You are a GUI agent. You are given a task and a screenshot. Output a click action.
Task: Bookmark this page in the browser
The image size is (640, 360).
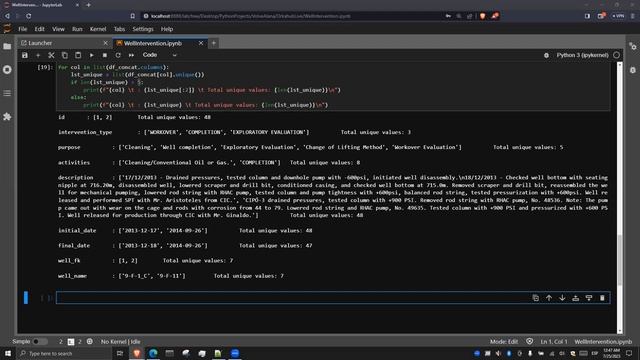(133, 16)
